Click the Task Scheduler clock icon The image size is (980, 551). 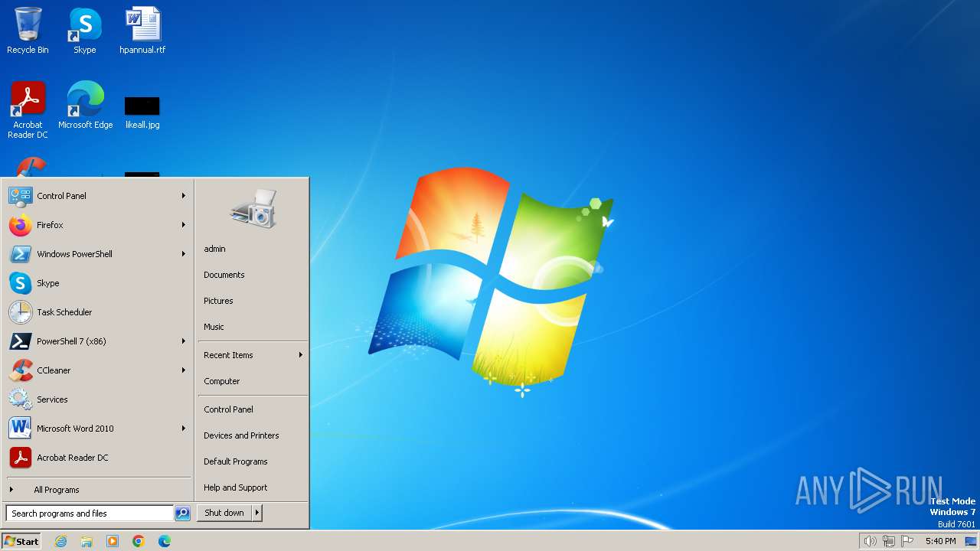pyautogui.click(x=20, y=312)
